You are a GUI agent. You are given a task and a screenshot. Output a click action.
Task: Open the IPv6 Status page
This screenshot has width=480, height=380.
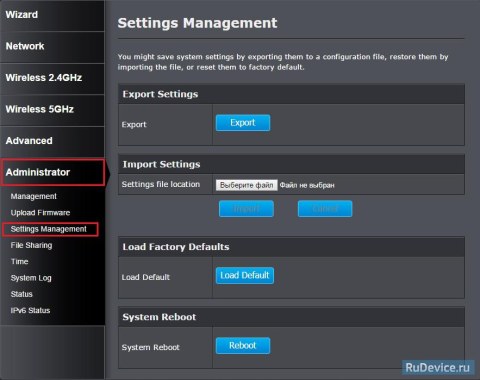(x=30, y=311)
